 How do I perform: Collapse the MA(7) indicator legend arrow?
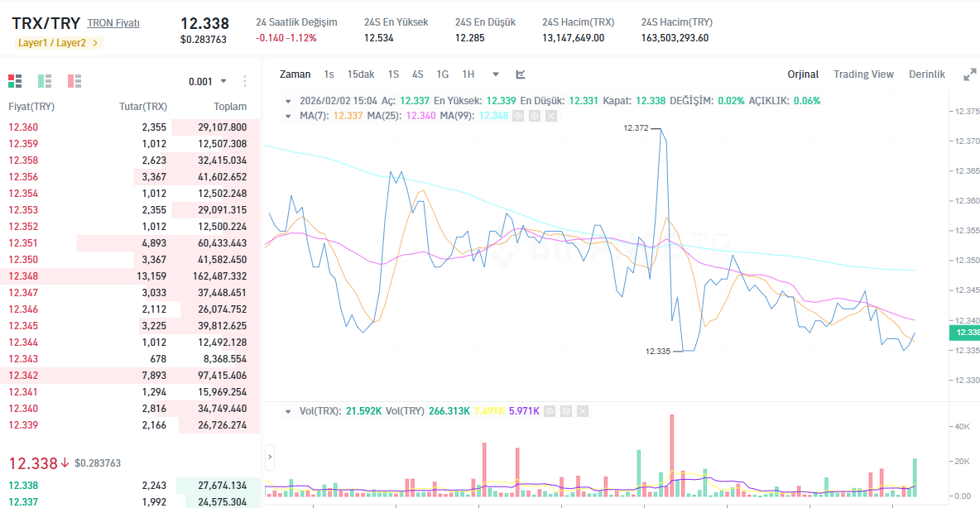coord(288,116)
